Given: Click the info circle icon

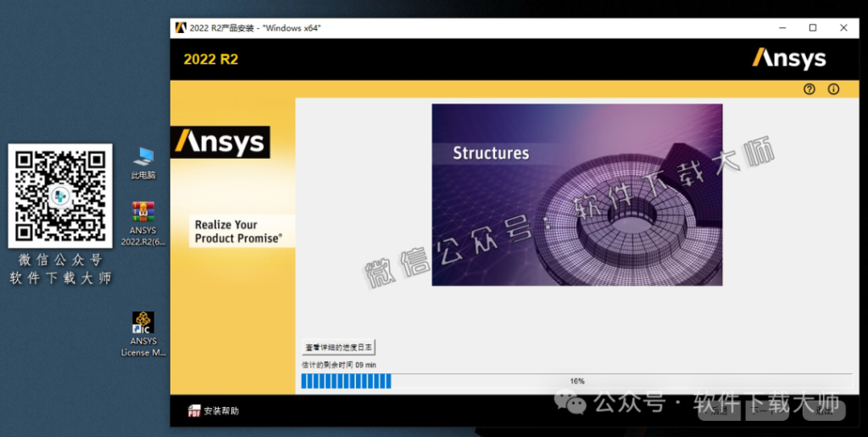Looking at the screenshot, I should click(833, 89).
